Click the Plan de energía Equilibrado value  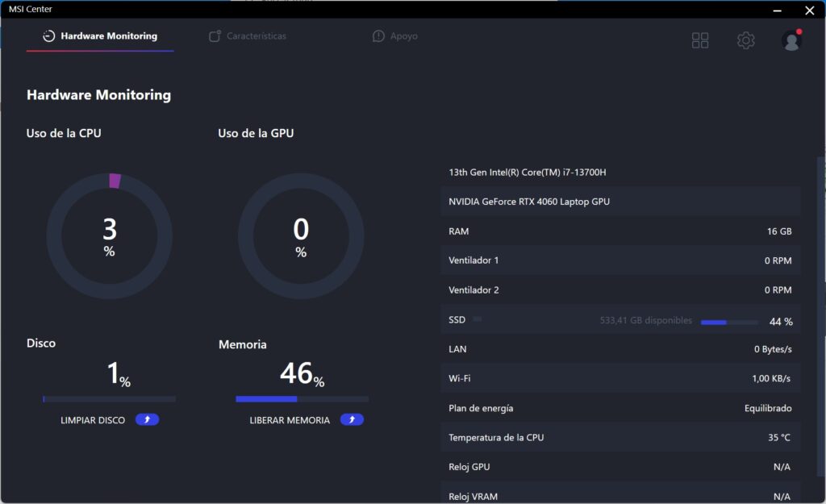point(768,408)
